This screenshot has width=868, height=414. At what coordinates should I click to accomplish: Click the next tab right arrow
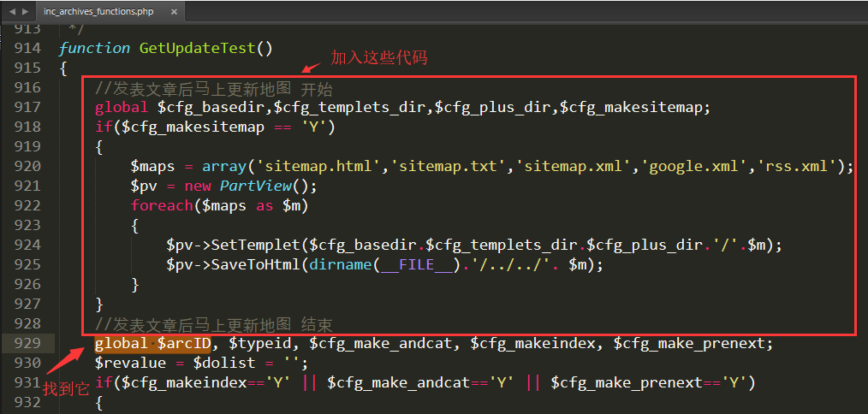(x=24, y=11)
